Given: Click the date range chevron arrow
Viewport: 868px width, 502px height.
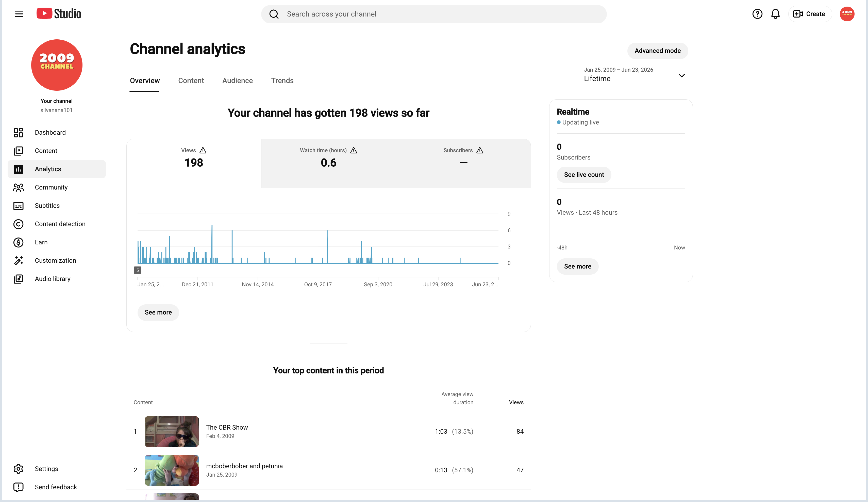Looking at the screenshot, I should [x=681, y=75].
